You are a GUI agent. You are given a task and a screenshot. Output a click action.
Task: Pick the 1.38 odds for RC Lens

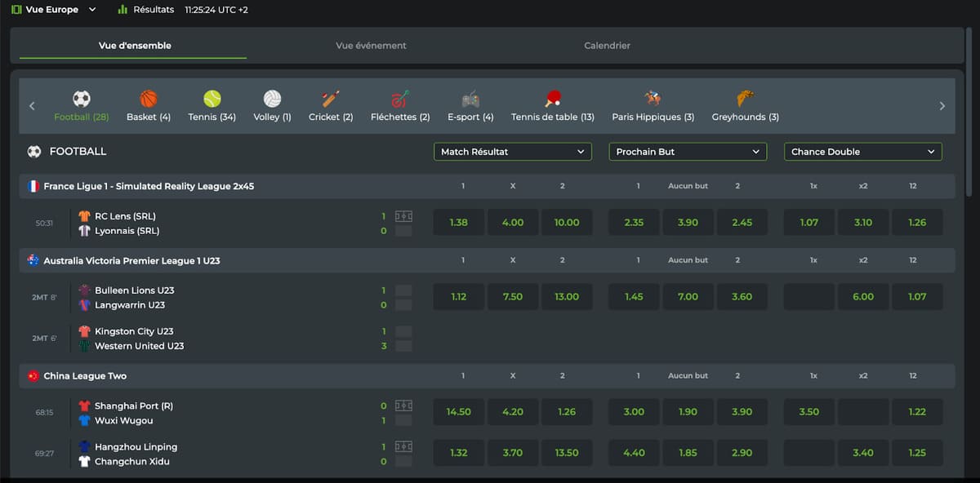(459, 222)
